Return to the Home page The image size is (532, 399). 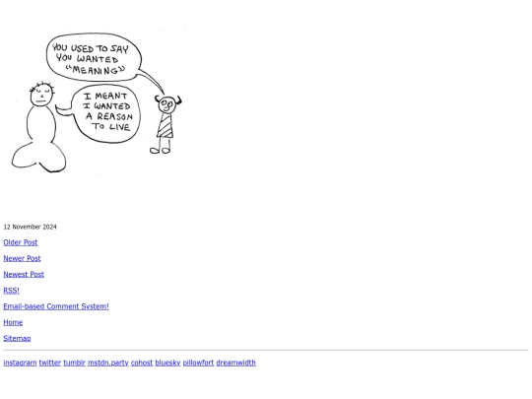13,322
